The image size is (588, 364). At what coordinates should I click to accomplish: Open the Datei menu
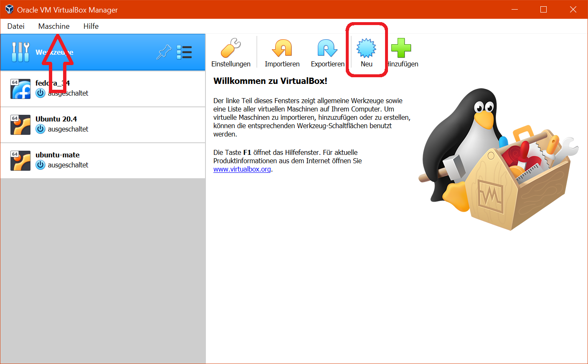click(16, 26)
